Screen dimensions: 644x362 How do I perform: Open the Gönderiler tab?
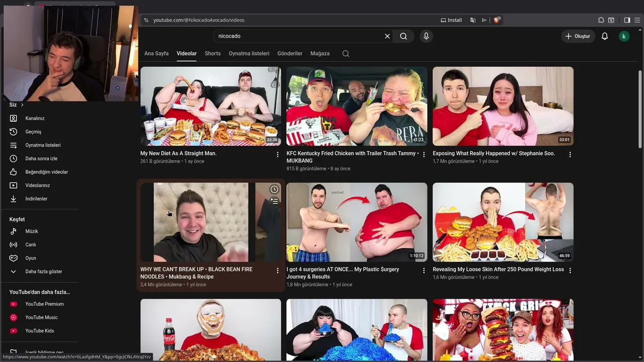[x=290, y=53]
